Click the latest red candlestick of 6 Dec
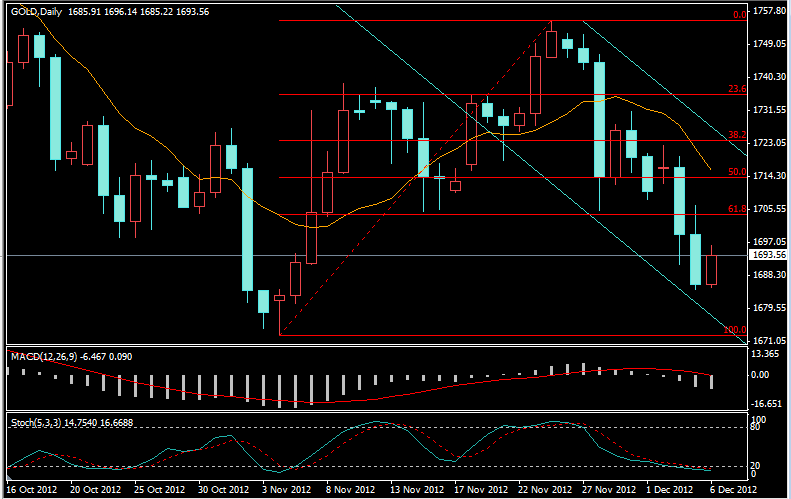Viewport: 791px width, 499px height. coord(711,270)
